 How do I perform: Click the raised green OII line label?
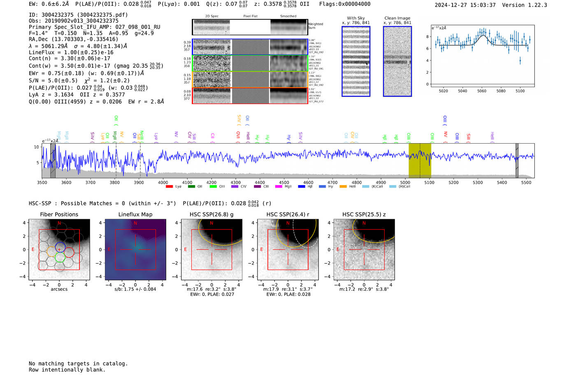coord(116,120)
